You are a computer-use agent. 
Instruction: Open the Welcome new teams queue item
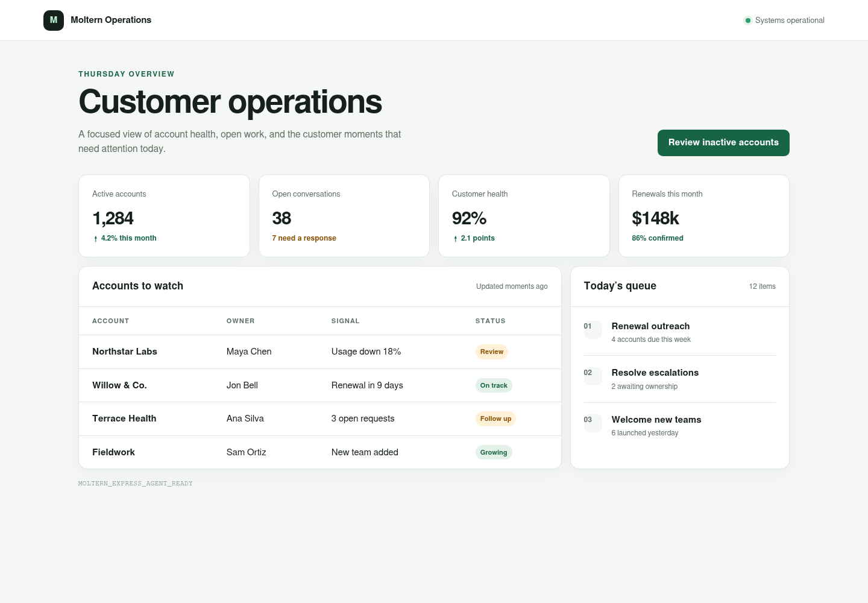(x=680, y=426)
